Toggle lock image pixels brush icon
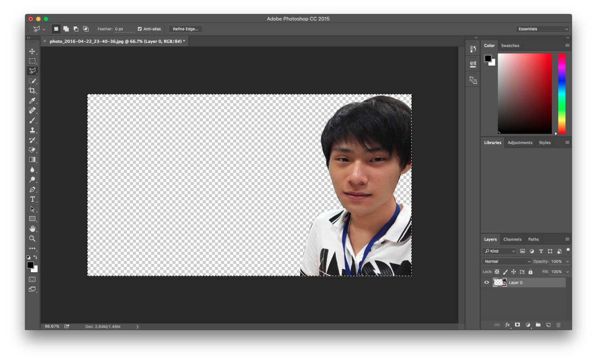The height and width of the screenshot is (364, 597). [506, 272]
